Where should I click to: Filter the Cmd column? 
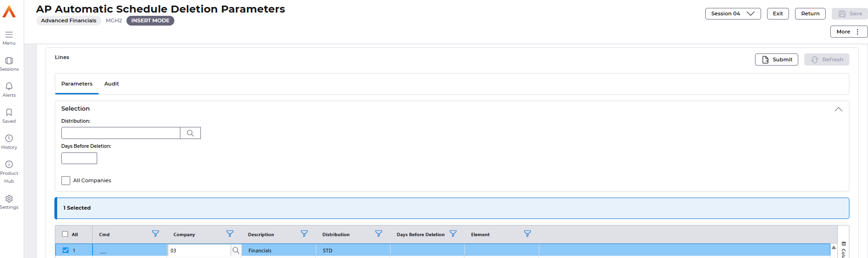click(x=155, y=234)
